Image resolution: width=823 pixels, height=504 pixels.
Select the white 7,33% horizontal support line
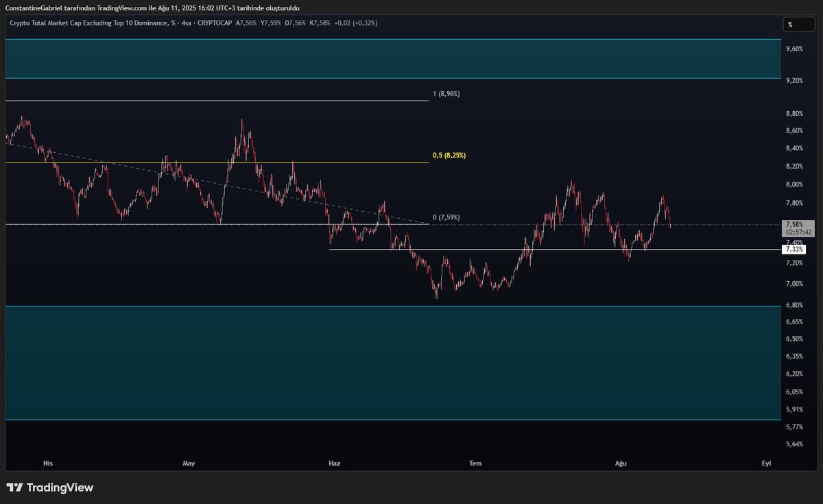click(x=556, y=250)
